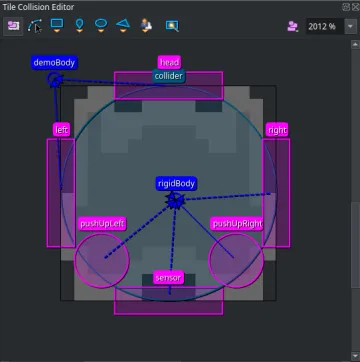Pick the Insert Point tool
The width and height of the screenshot is (360, 362).
[79, 25]
